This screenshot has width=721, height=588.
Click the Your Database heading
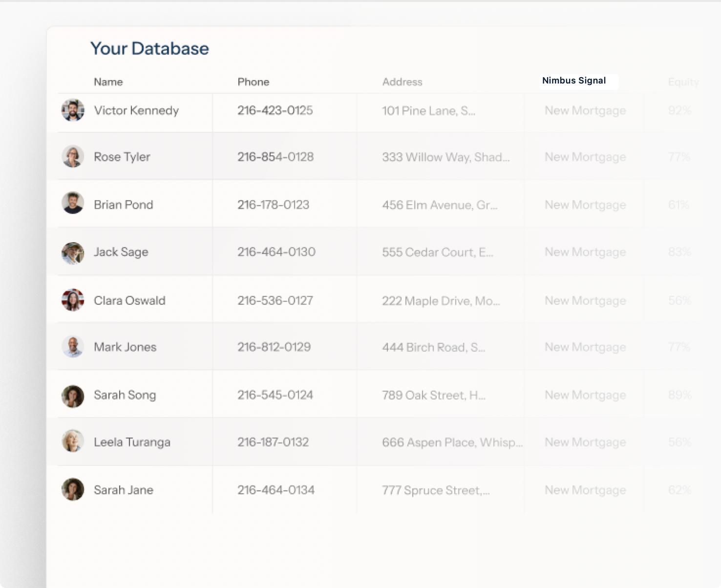(149, 48)
